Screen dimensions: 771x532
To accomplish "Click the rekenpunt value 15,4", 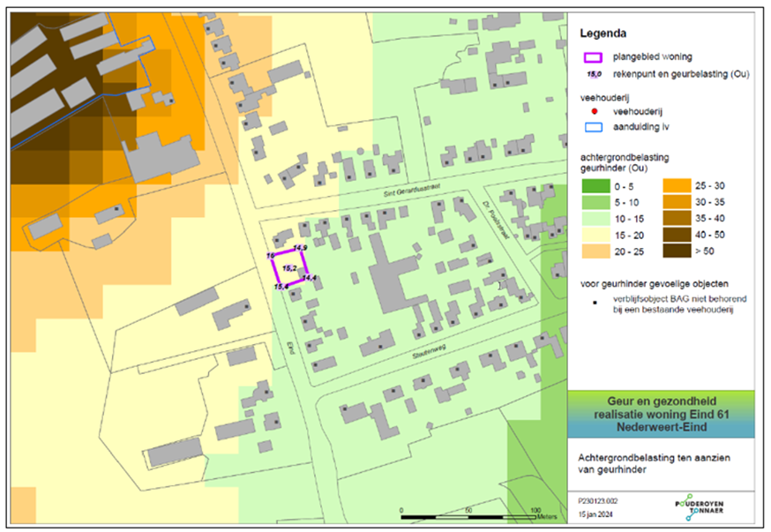I will click(x=281, y=287).
